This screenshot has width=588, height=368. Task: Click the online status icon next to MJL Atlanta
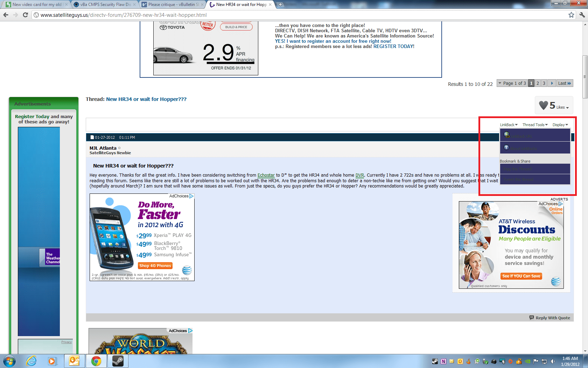coord(119,148)
